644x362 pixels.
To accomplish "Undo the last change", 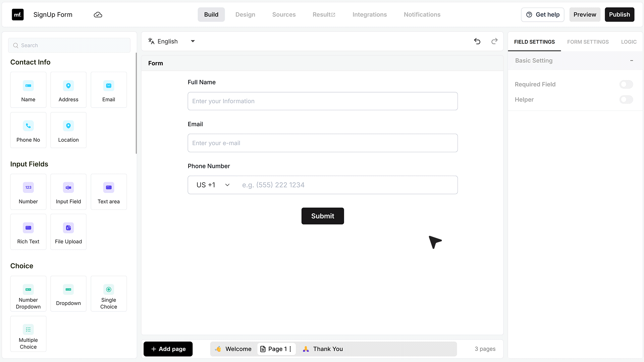I will [477, 41].
